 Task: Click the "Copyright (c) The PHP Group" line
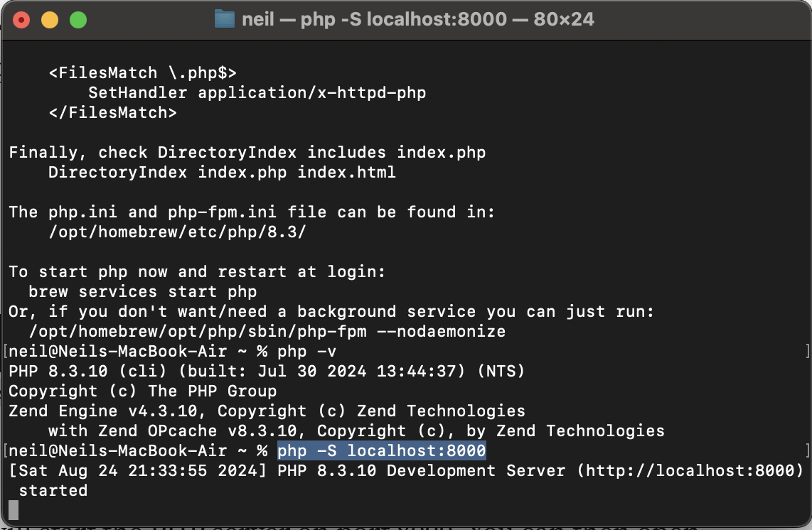(142, 391)
